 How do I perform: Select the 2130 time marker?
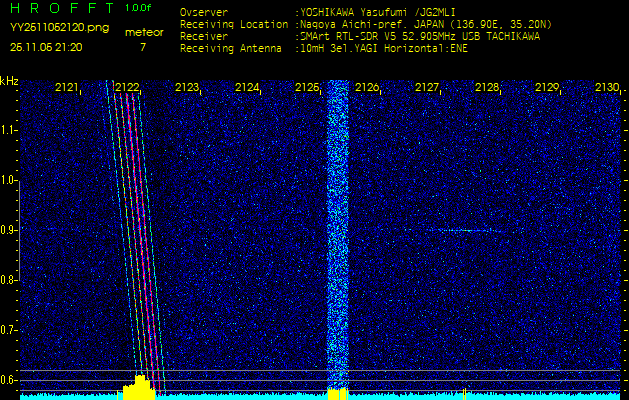coord(606,89)
